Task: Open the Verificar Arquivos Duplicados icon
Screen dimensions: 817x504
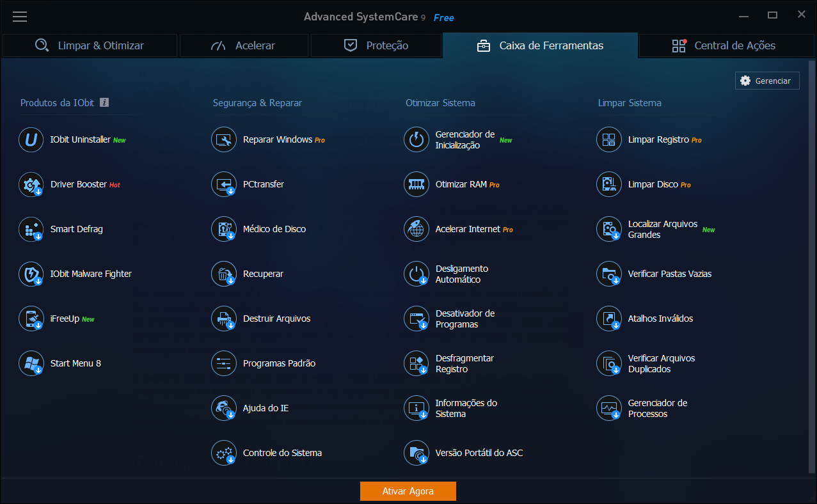Action: [609, 363]
